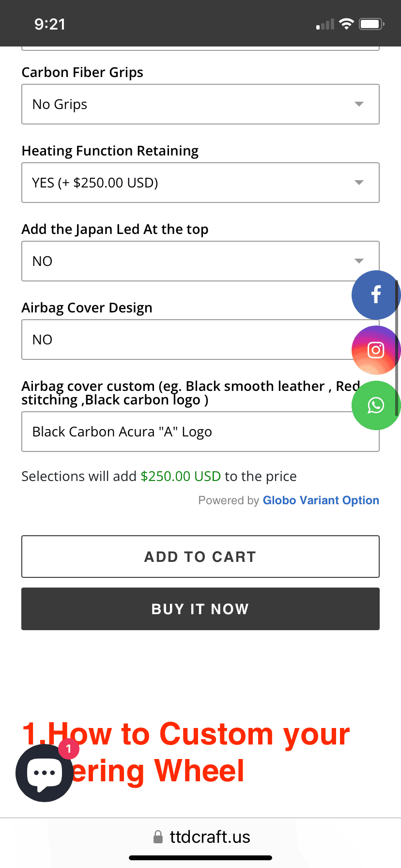Screen dimensions: 401x868
Task: Expand the Japan Led dropdown arrow
Action: click(x=359, y=261)
